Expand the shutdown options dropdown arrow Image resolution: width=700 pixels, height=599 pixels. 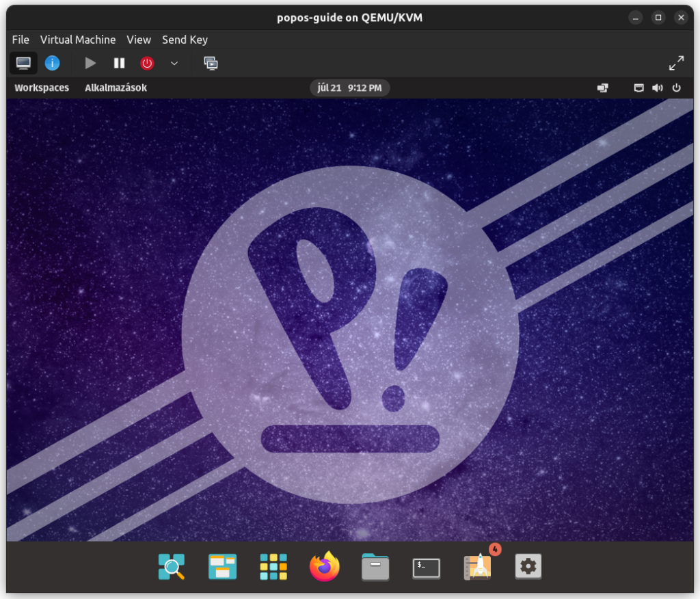174,63
